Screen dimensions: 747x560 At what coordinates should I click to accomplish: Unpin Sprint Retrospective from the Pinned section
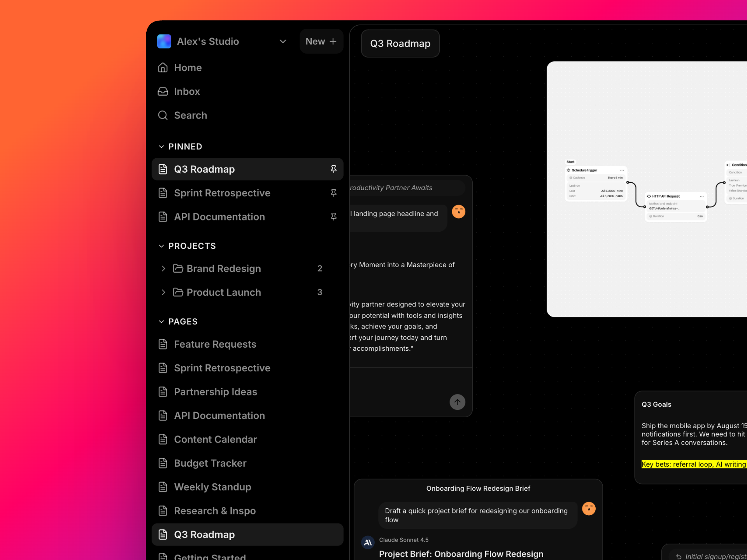(x=333, y=193)
